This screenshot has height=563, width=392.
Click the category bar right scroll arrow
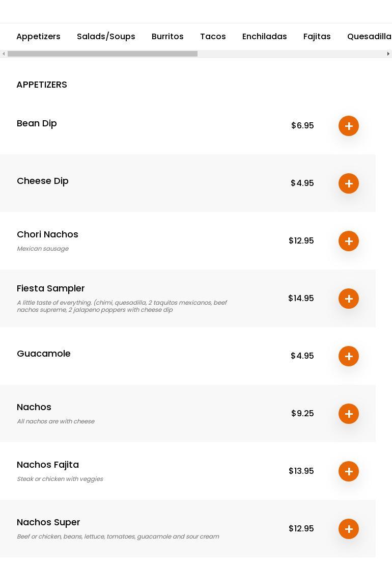tap(388, 54)
